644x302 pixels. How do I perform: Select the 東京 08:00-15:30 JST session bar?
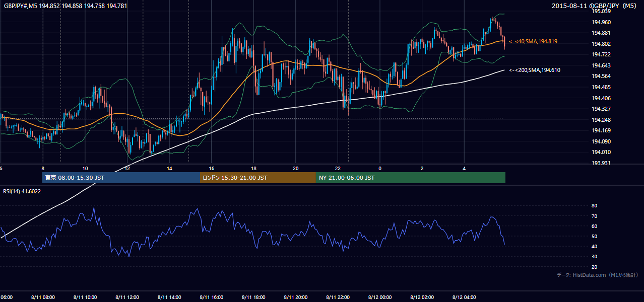(121, 178)
